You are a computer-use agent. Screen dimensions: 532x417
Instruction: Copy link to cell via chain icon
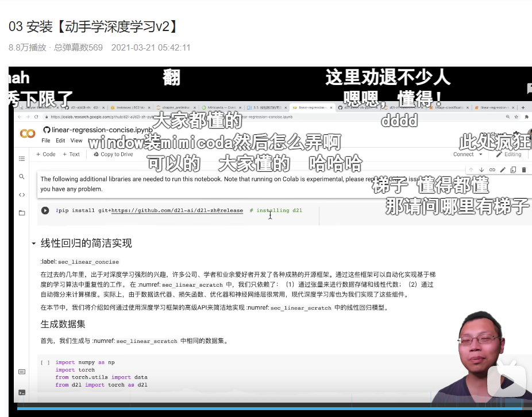pyautogui.click(x=492, y=169)
